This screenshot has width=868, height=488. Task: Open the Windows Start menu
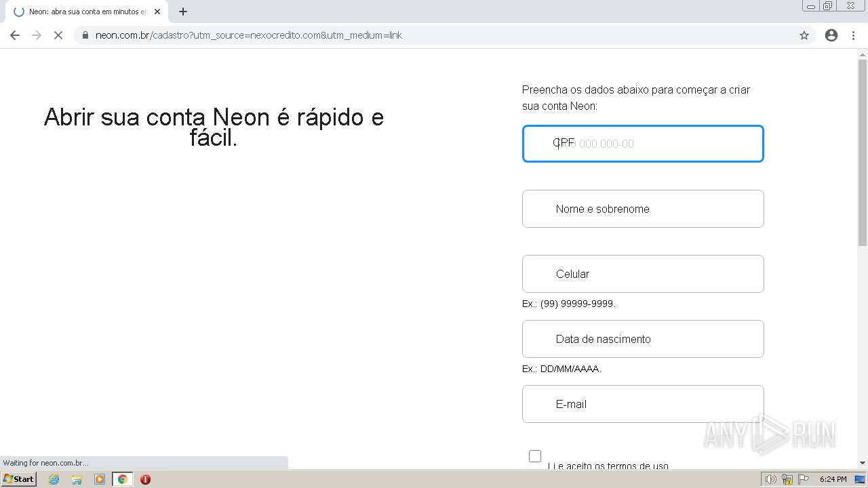[18, 479]
